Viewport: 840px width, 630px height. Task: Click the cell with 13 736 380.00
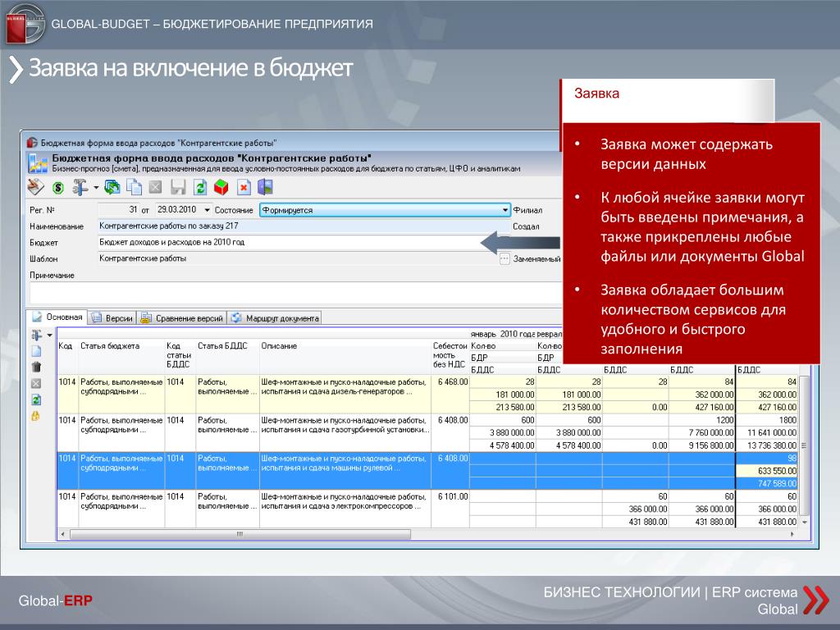coord(767,445)
